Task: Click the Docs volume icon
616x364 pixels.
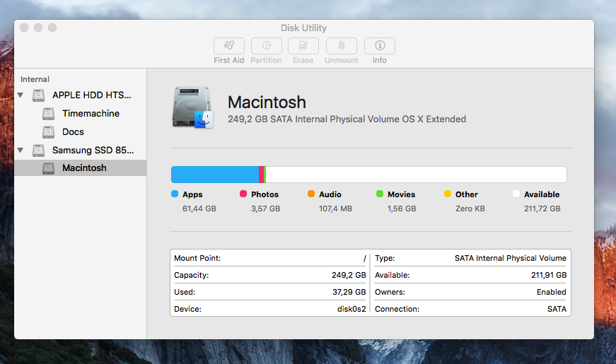Action: tap(48, 132)
